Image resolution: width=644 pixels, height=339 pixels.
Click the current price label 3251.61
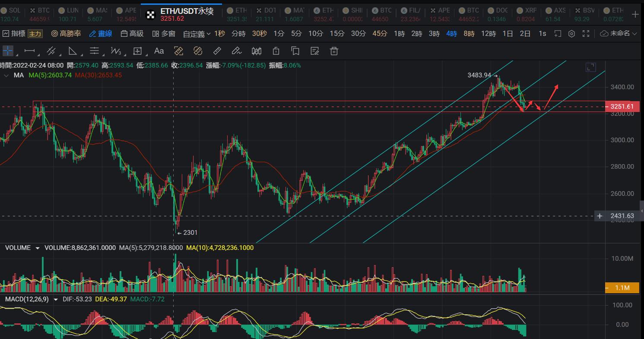[x=622, y=106]
